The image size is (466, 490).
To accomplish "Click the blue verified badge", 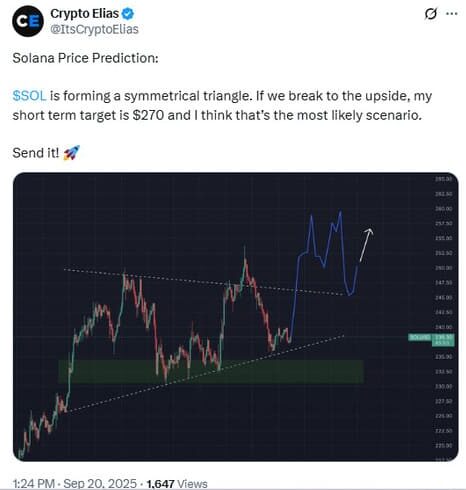I will tap(128, 14).
